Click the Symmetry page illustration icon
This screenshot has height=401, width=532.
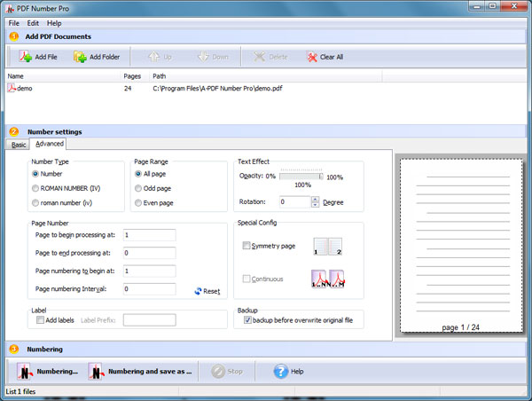(x=327, y=246)
